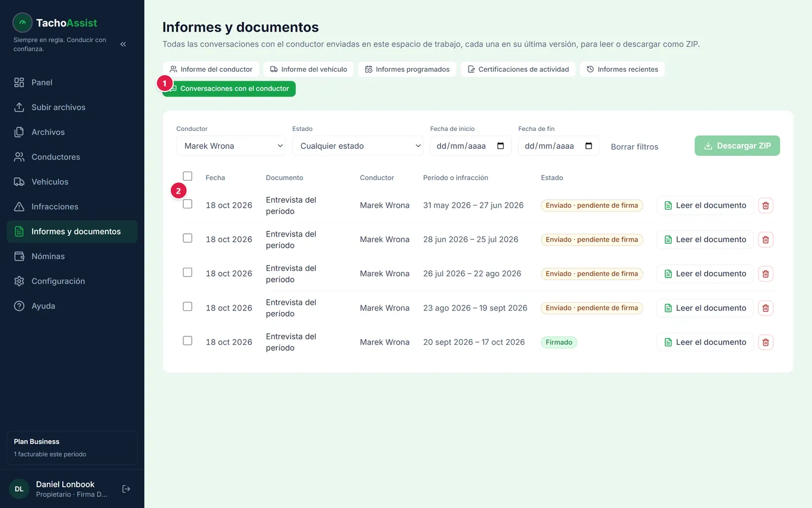
Task: Delete the 31 may 2026 – 27 jun 2026 document
Action: [x=765, y=205]
